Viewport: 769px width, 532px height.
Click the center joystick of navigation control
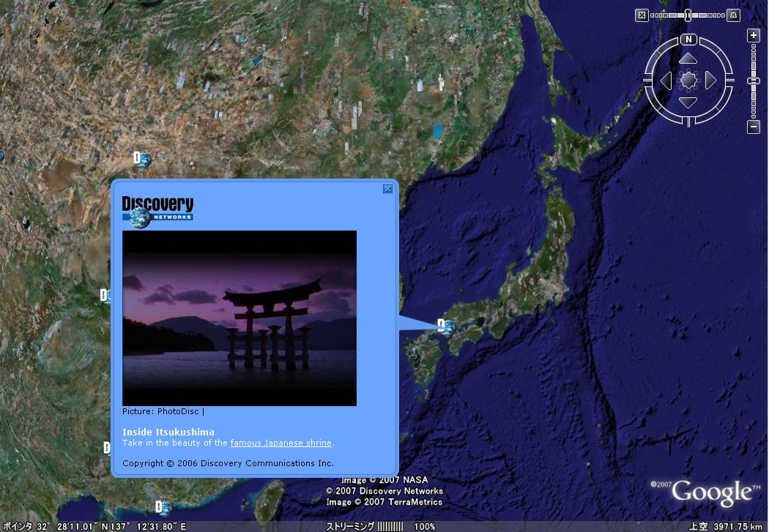click(x=688, y=80)
